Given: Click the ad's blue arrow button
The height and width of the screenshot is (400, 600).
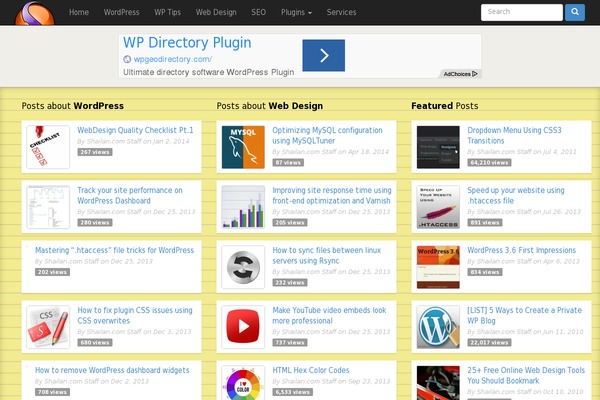Looking at the screenshot, I should click(x=323, y=56).
